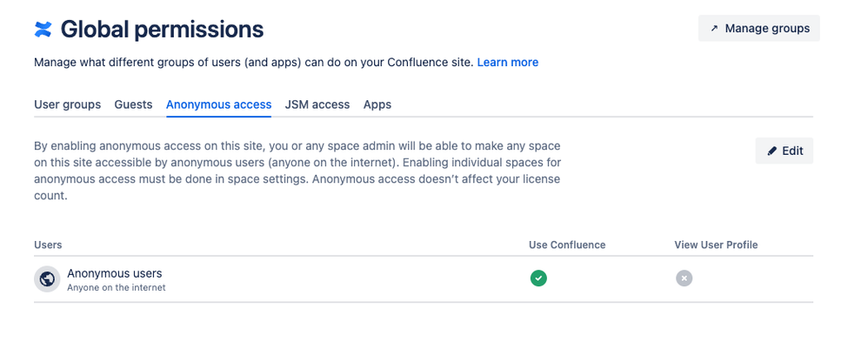This screenshot has width=868, height=342.
Task: Click the Users column header
Action: [x=48, y=245]
